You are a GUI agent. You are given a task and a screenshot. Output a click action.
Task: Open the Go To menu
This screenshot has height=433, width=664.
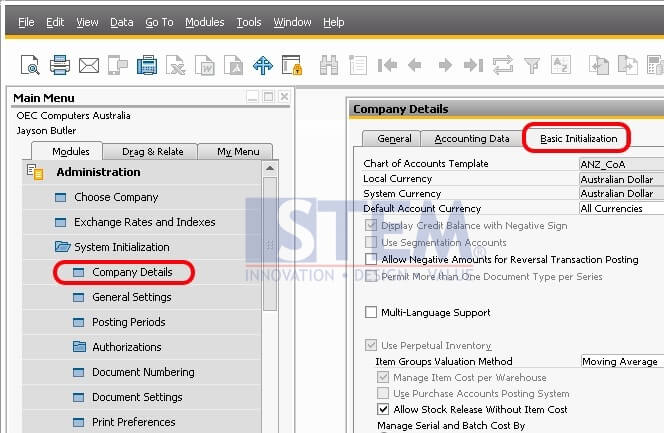159,22
